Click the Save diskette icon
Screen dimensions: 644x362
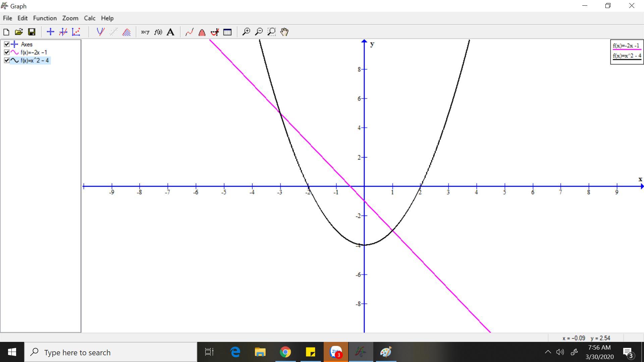(32, 32)
